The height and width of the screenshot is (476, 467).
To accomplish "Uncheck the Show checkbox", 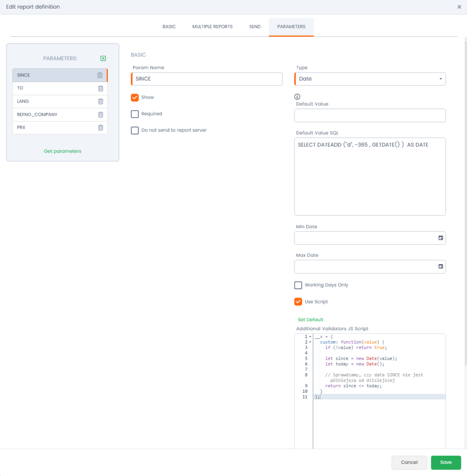I will point(135,98).
